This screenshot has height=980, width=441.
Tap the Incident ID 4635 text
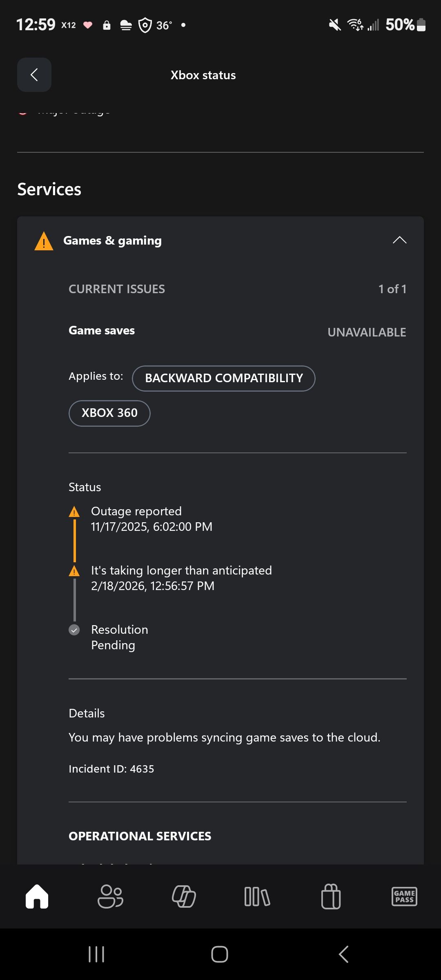(x=111, y=769)
